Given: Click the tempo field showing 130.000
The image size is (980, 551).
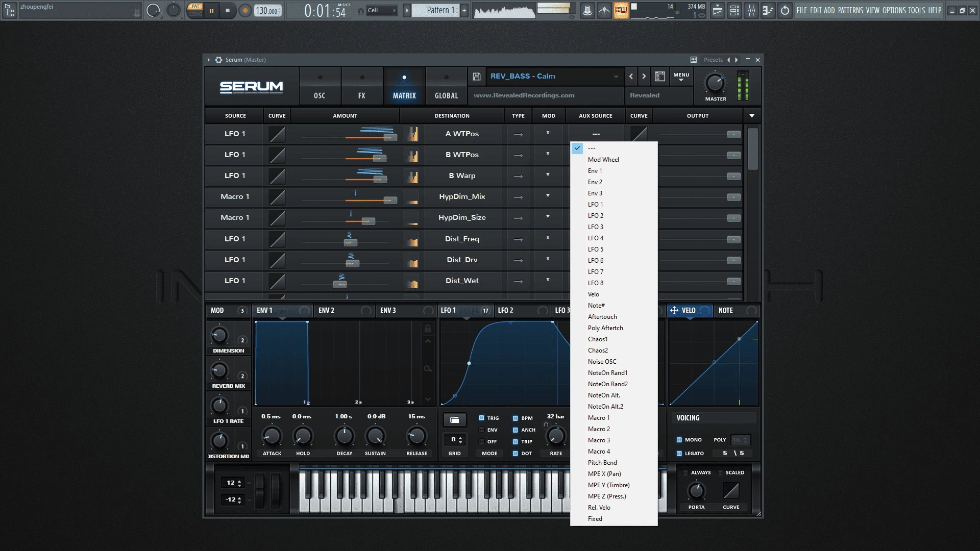Looking at the screenshot, I should pyautogui.click(x=267, y=11).
